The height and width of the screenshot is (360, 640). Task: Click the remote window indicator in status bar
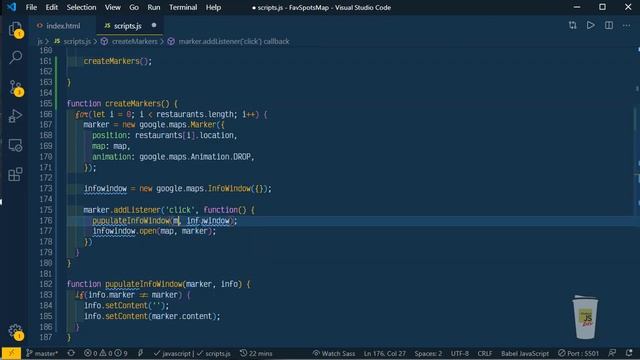(11, 353)
